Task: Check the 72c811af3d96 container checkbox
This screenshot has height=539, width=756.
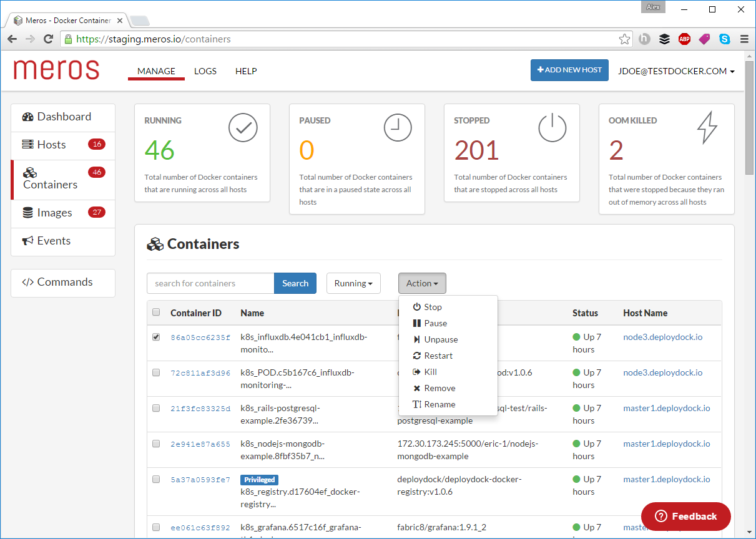Action: [156, 372]
